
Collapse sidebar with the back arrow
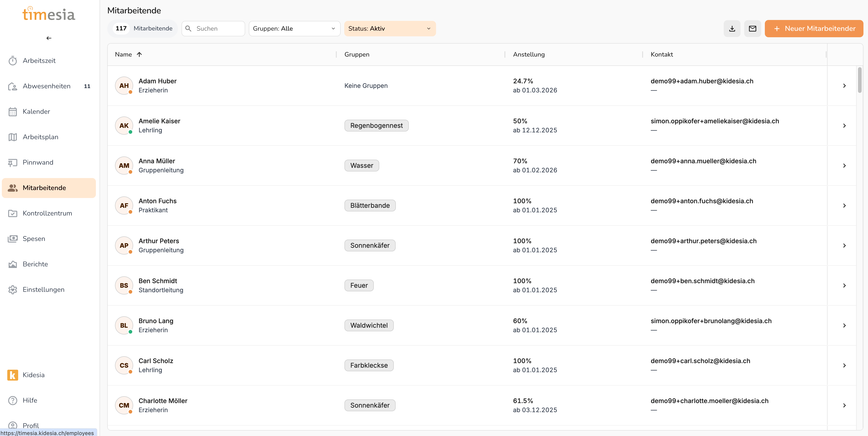(49, 38)
